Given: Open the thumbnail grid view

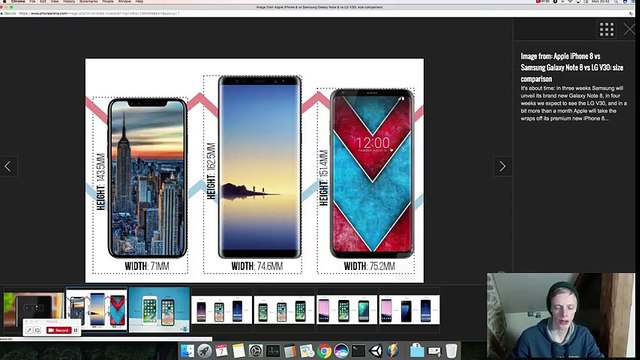Looking at the screenshot, I should 607,29.
